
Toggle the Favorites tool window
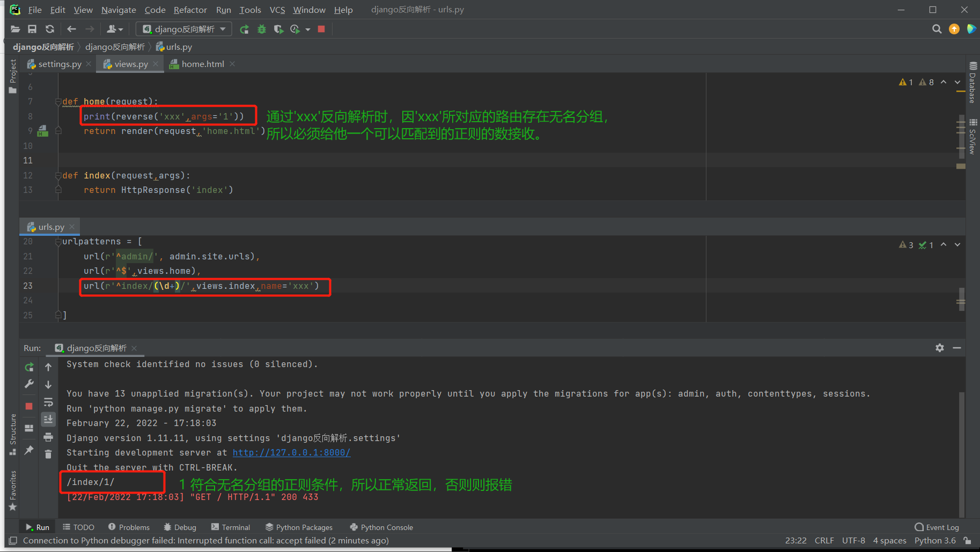(13, 490)
